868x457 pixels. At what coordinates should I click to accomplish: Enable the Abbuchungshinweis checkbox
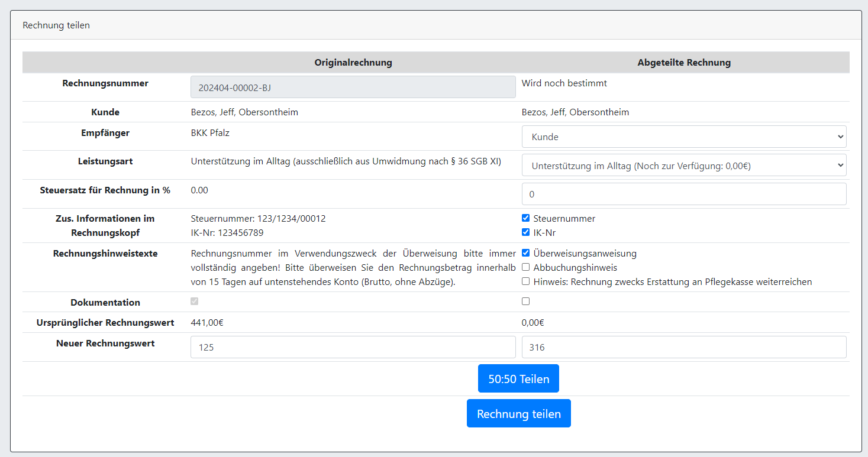coord(525,267)
